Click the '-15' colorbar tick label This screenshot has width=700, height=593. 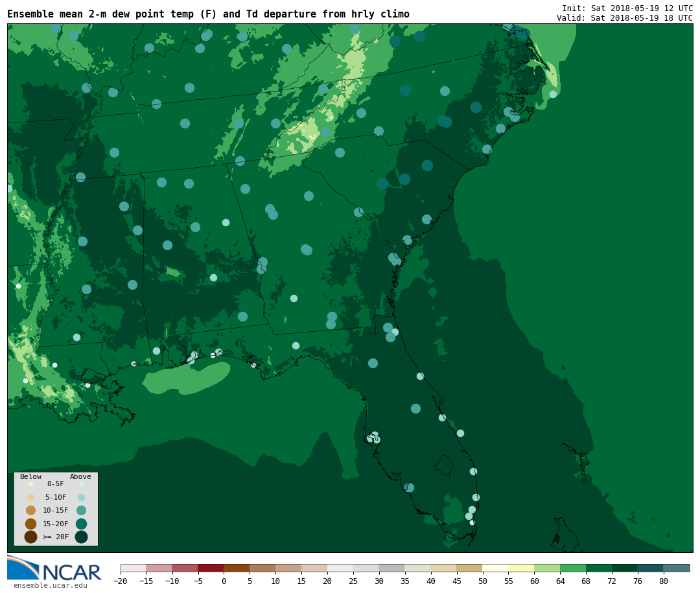tap(146, 581)
